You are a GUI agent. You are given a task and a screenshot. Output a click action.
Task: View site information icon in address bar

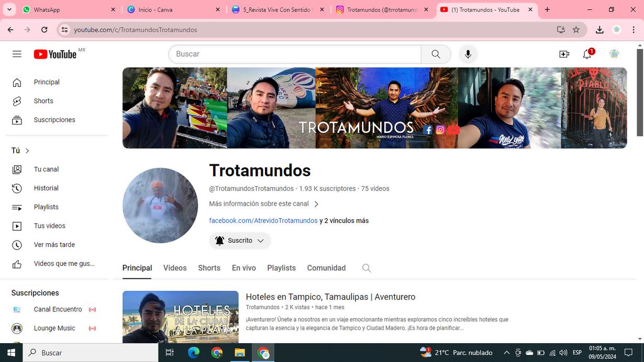[x=64, y=30]
